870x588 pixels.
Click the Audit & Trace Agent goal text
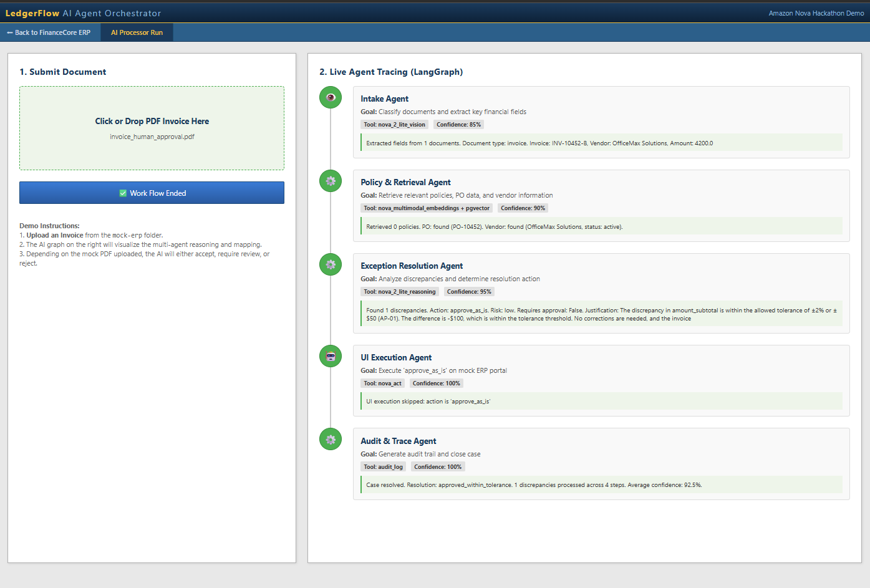[420, 454]
